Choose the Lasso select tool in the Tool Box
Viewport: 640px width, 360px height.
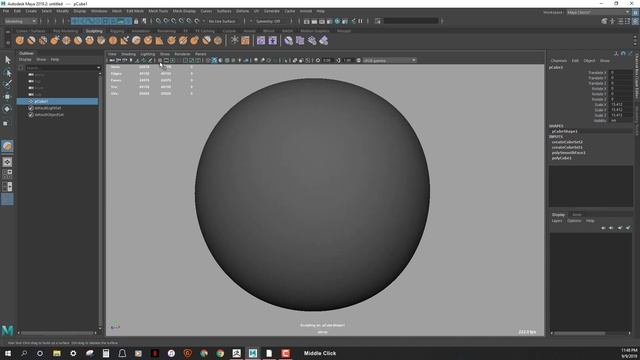tap(7, 73)
